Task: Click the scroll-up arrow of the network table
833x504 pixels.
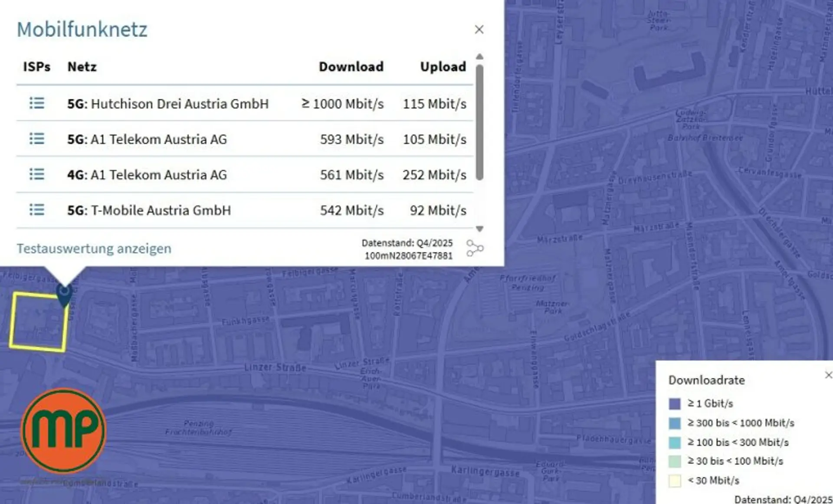Action: [479, 57]
